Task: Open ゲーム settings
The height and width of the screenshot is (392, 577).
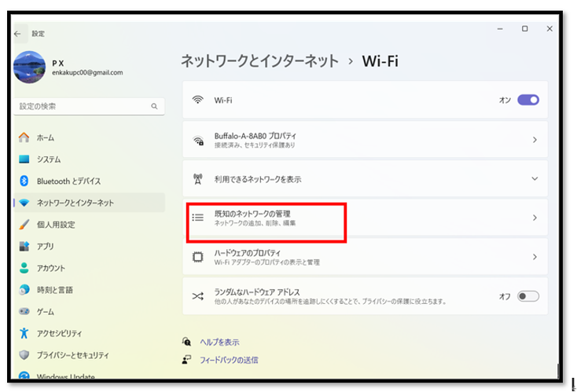Action: [x=89, y=311]
